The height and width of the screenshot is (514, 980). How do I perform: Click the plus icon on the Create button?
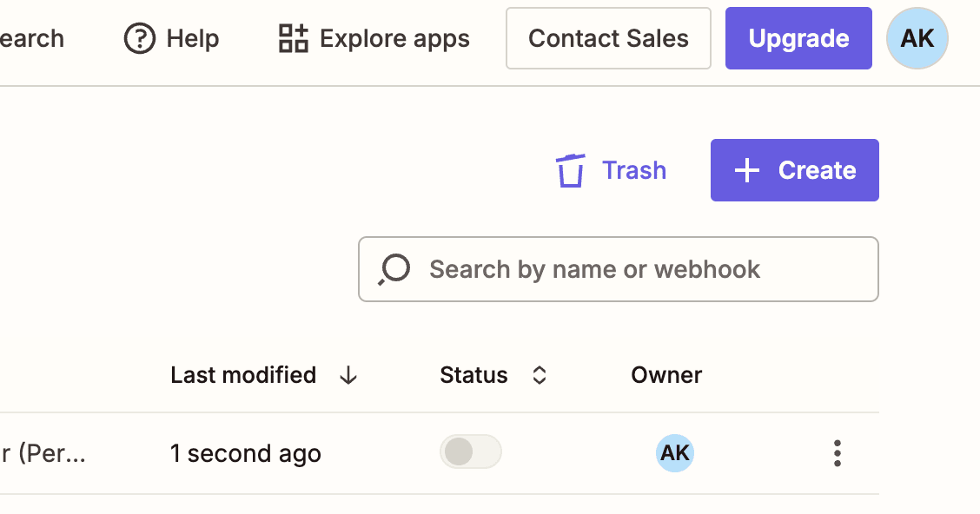point(746,170)
